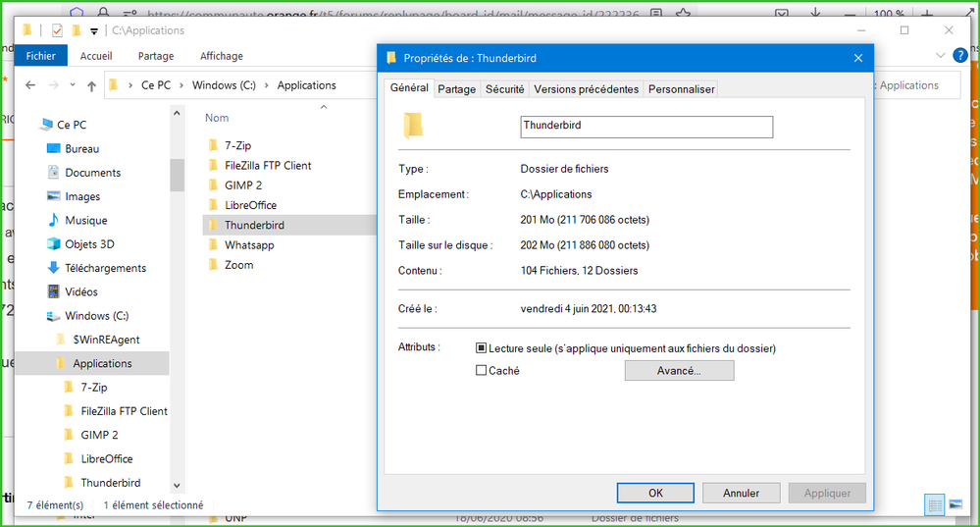
Task: Select the LibreOffice folder in file list
Action: point(250,205)
